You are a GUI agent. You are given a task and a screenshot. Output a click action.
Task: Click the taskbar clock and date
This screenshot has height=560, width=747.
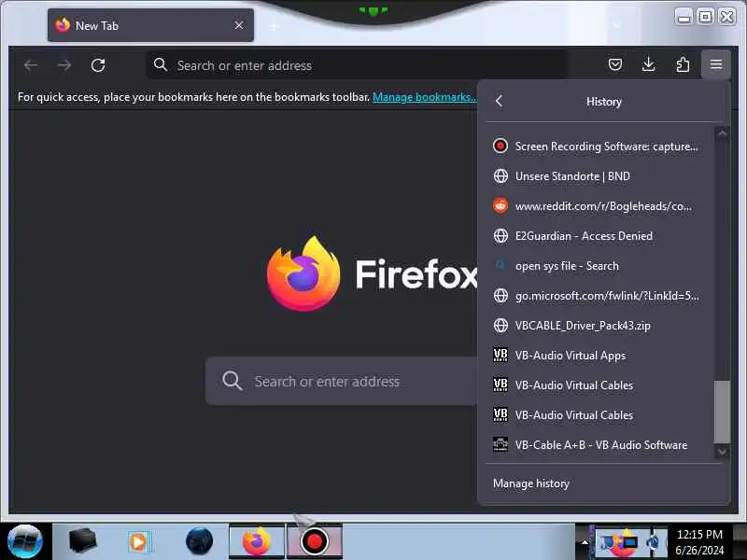699,542
